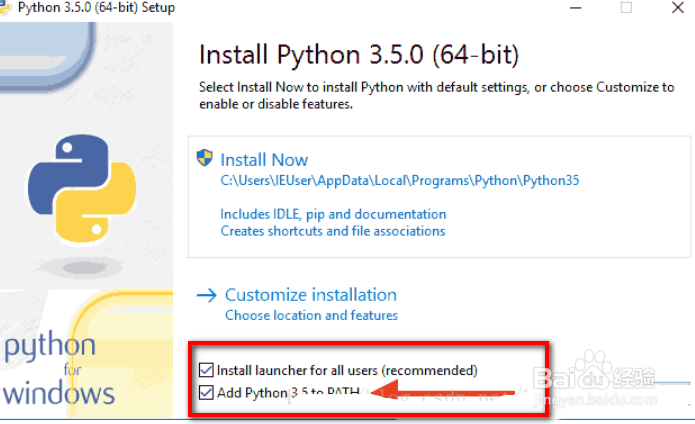Image resolution: width=695 pixels, height=424 pixels.
Task: Click the Install Now option
Action: (264, 160)
